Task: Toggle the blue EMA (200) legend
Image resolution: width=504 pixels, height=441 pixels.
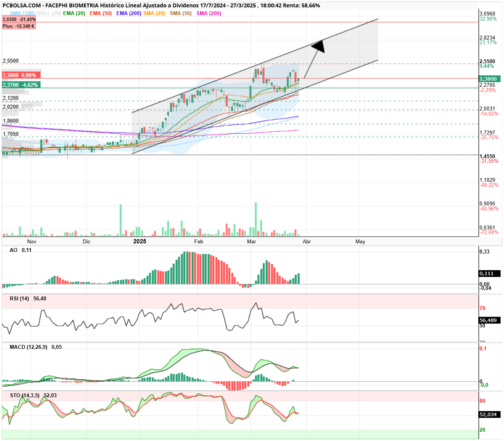Action: point(129,13)
